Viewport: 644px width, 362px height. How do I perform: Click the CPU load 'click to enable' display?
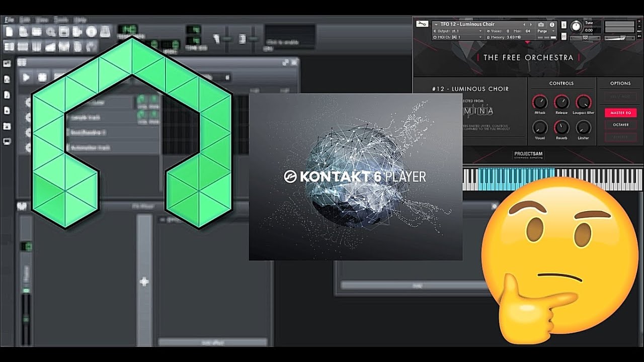pos(290,38)
